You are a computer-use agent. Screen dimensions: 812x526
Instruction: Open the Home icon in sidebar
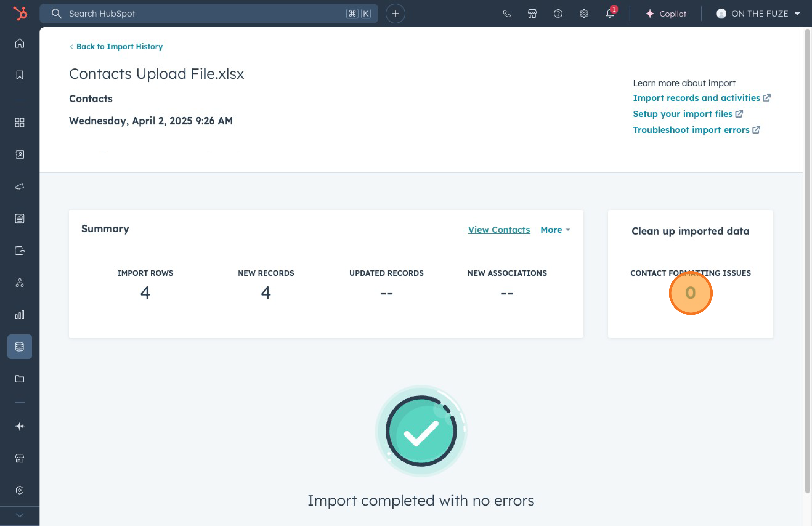pos(20,43)
